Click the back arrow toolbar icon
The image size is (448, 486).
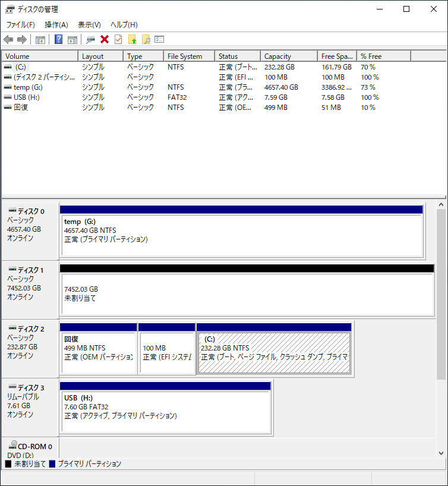click(8, 40)
